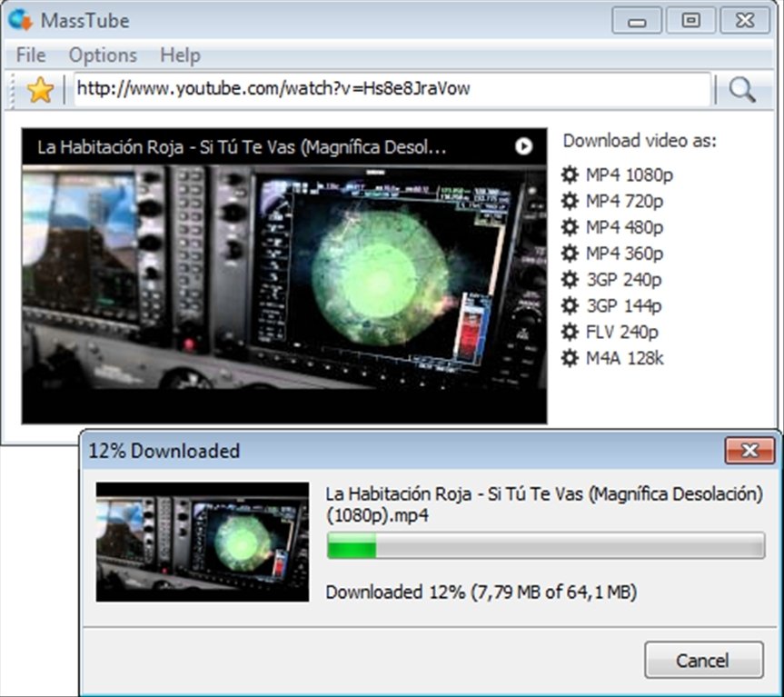
Task: Click the green download progress bar
Action: 545,545
